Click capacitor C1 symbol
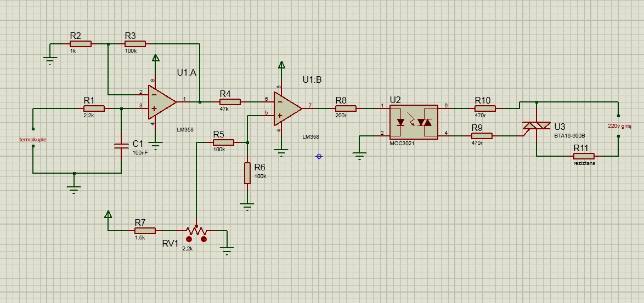The height and width of the screenshot is (303, 644). pos(121,146)
